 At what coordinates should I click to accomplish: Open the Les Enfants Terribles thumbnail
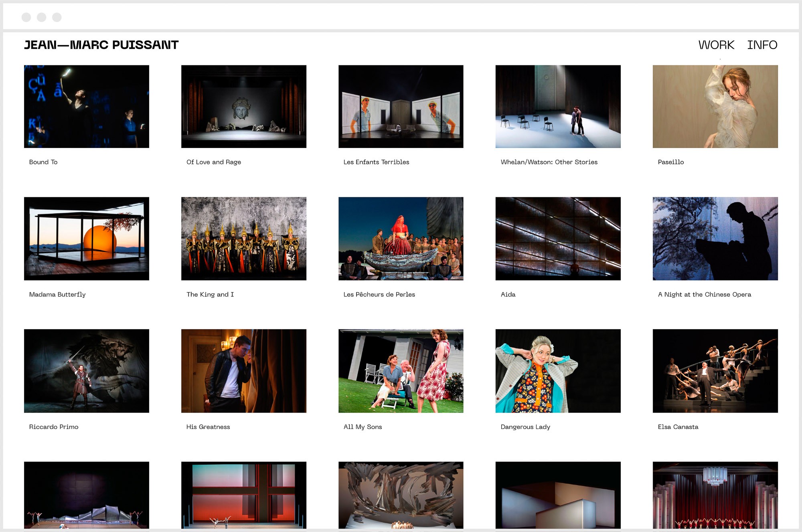click(401, 107)
